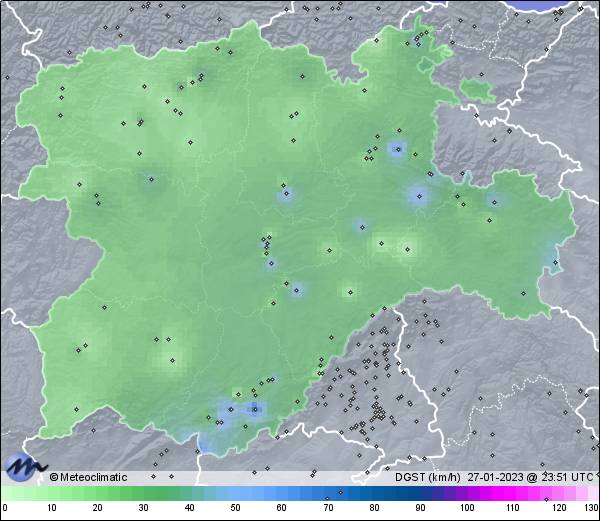Click the DGST (km/h) label

[x=427, y=477]
